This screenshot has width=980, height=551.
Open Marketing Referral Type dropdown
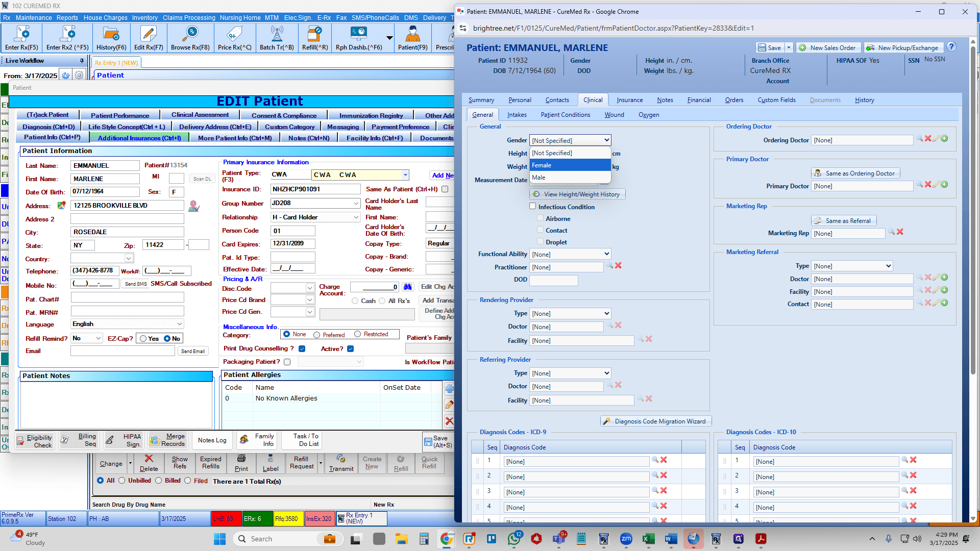[852, 266]
